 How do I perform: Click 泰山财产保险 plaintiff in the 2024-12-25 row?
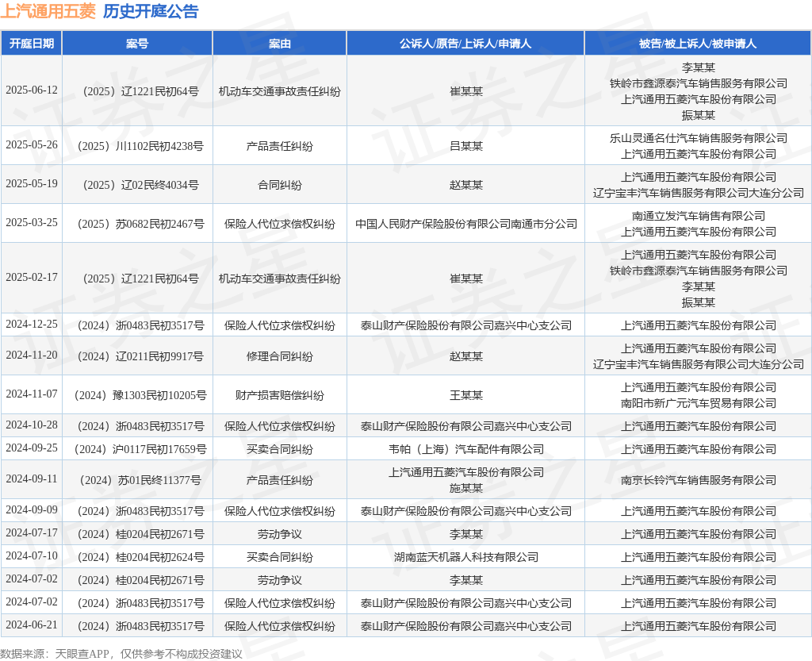(x=466, y=325)
